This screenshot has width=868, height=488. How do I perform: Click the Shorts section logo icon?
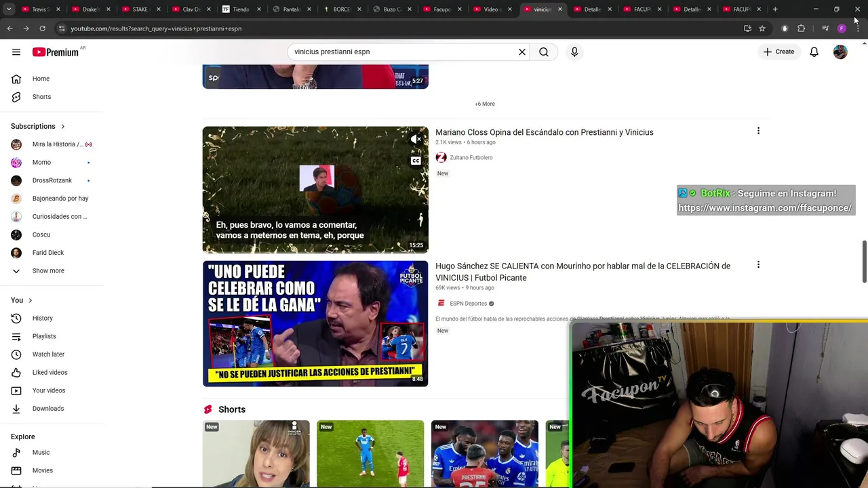point(208,409)
